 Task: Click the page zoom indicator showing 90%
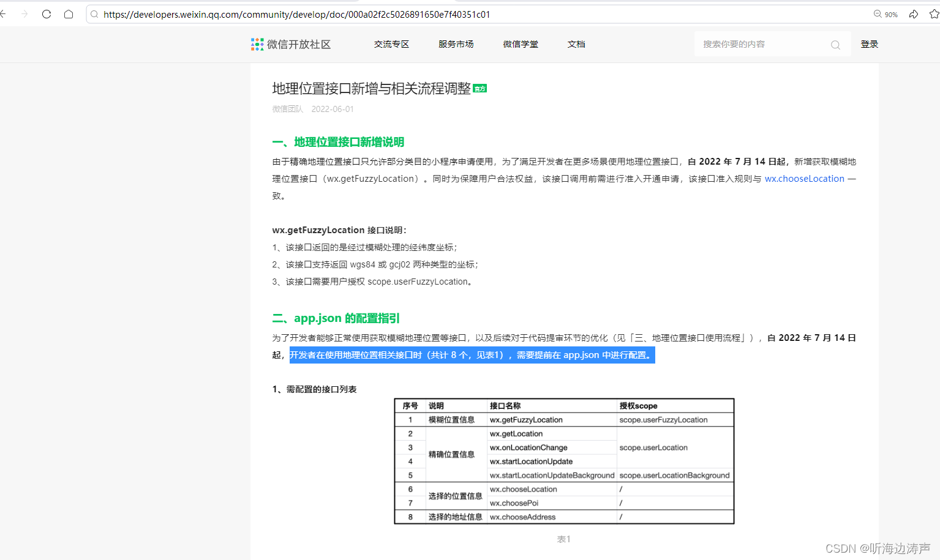click(886, 14)
